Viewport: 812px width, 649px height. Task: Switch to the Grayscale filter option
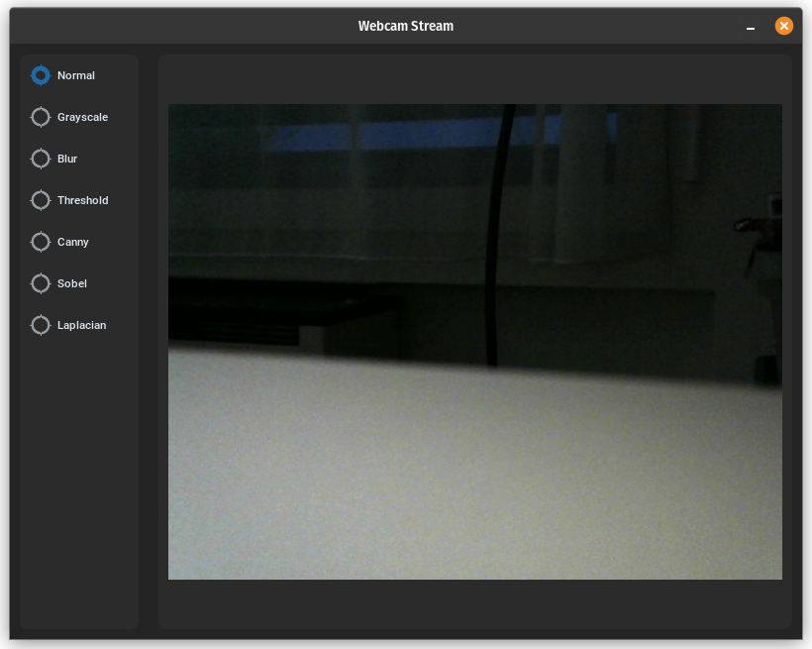click(x=41, y=117)
